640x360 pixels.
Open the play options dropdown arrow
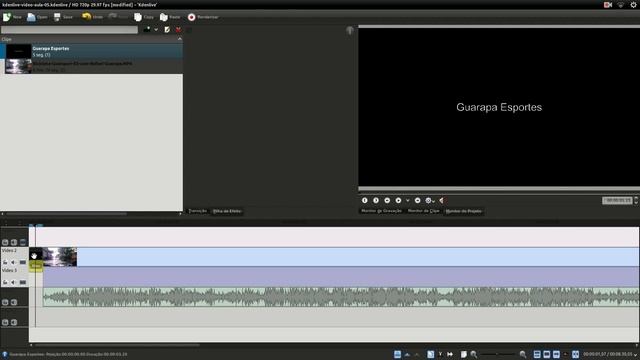click(407, 200)
